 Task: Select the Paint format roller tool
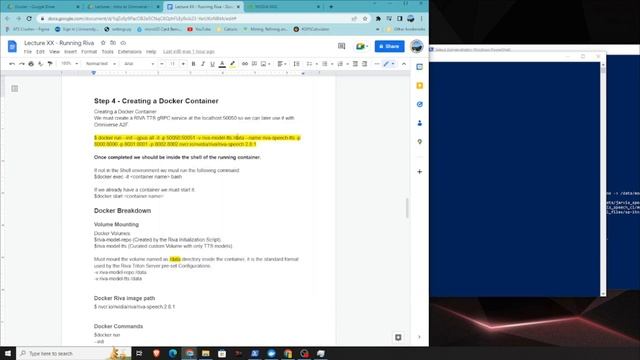coord(50,64)
